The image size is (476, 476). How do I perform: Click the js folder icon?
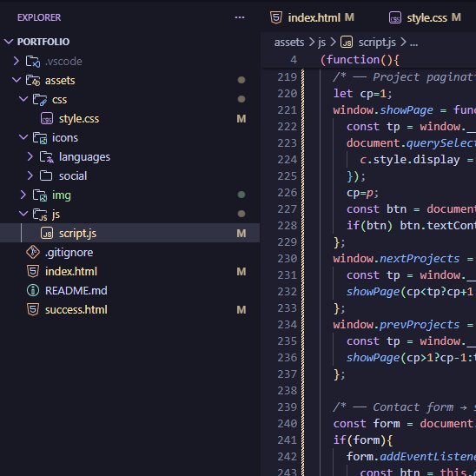tap(40, 215)
